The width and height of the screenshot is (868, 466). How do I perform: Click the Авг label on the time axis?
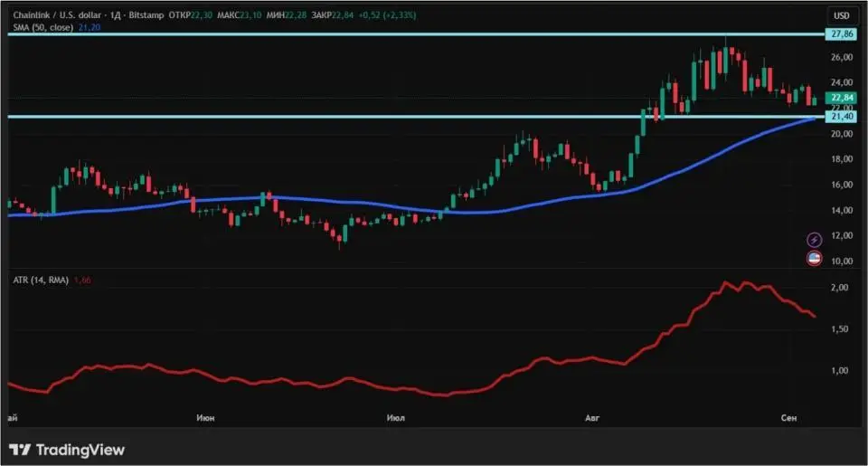(x=592, y=418)
